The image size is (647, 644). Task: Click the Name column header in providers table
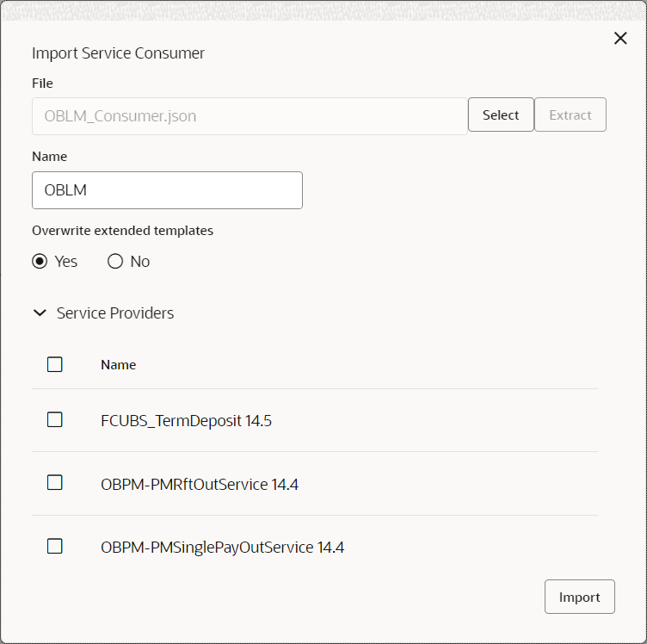pos(119,365)
